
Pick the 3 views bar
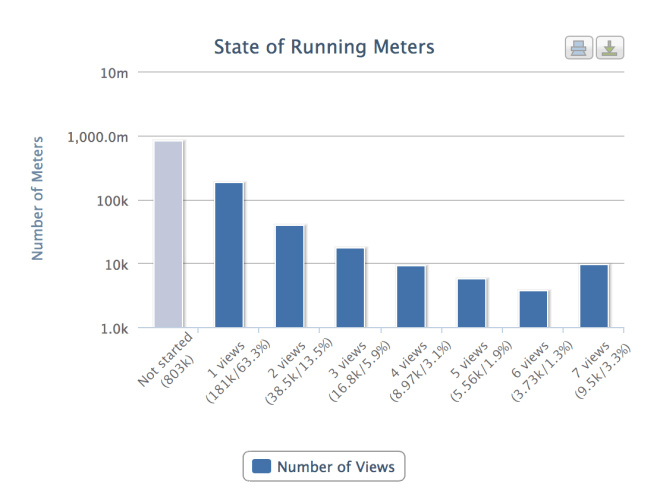(x=350, y=288)
